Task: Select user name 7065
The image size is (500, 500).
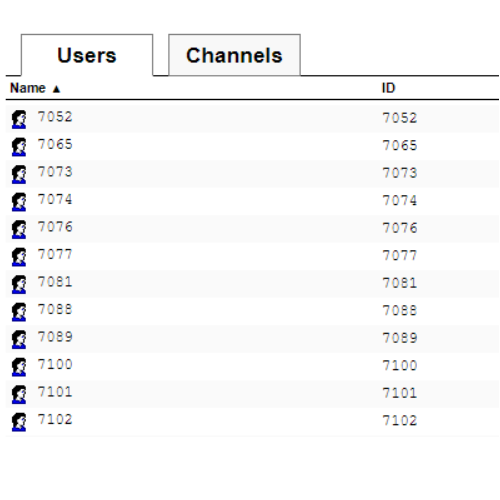Action: 55,144
